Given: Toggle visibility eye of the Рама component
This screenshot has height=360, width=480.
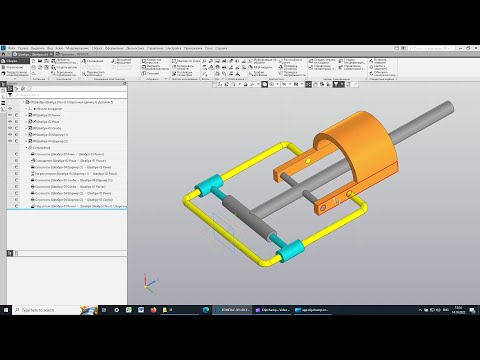Looking at the screenshot, I should point(10,122).
